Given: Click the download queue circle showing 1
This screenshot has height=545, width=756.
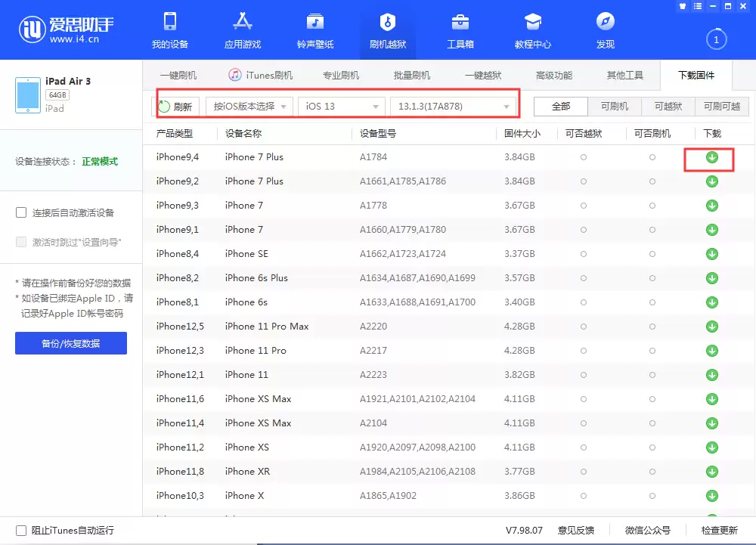Looking at the screenshot, I should click(x=716, y=39).
